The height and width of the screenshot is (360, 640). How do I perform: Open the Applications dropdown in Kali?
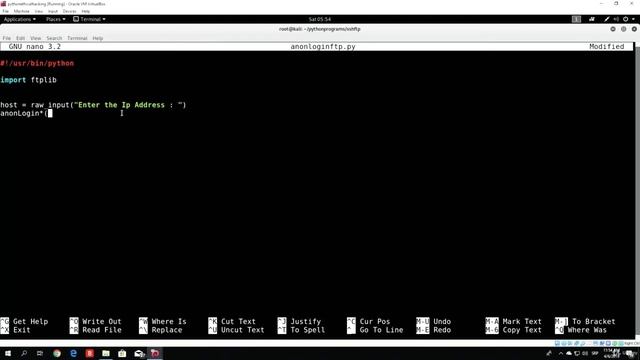tap(20, 19)
